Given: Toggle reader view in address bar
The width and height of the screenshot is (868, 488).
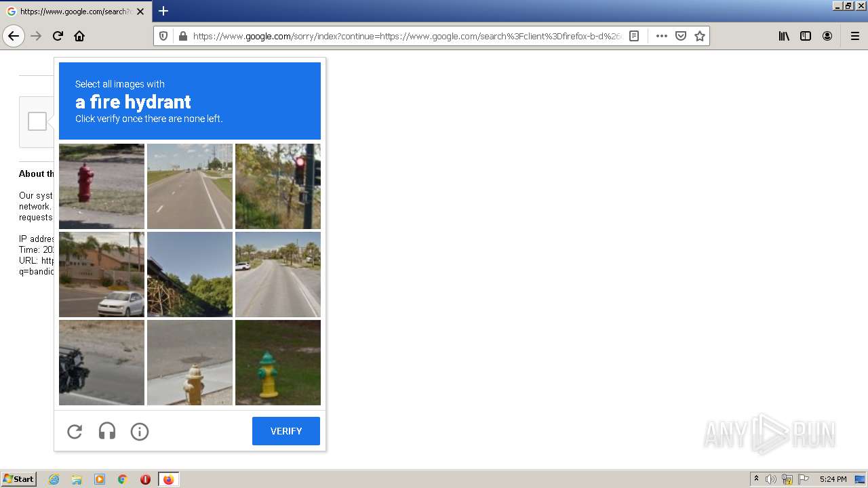Looking at the screenshot, I should 634,36.
